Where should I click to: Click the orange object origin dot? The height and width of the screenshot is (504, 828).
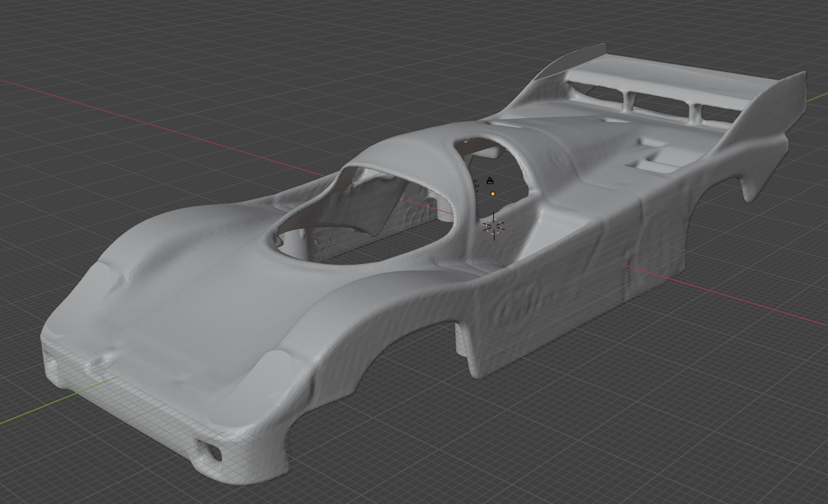click(x=492, y=194)
